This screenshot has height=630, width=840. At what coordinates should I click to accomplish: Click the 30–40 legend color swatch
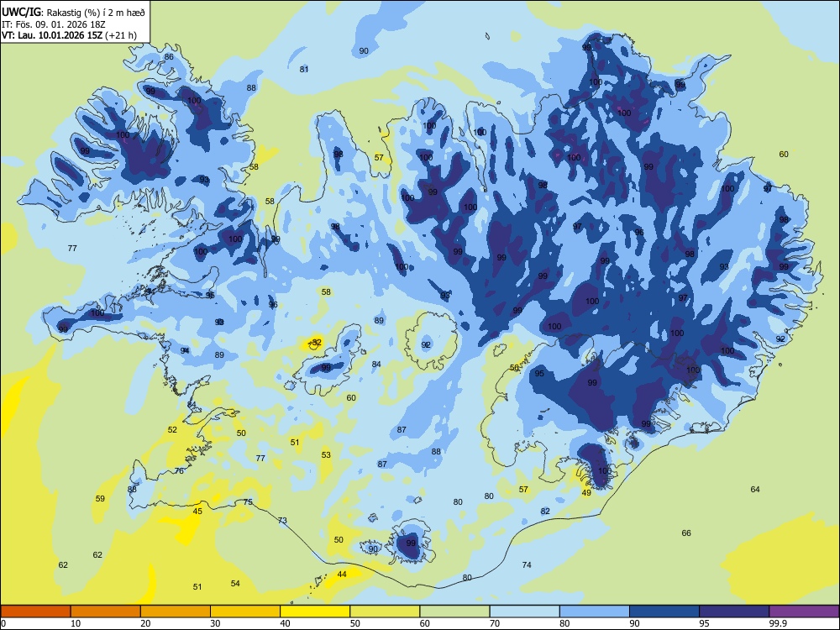point(245,612)
